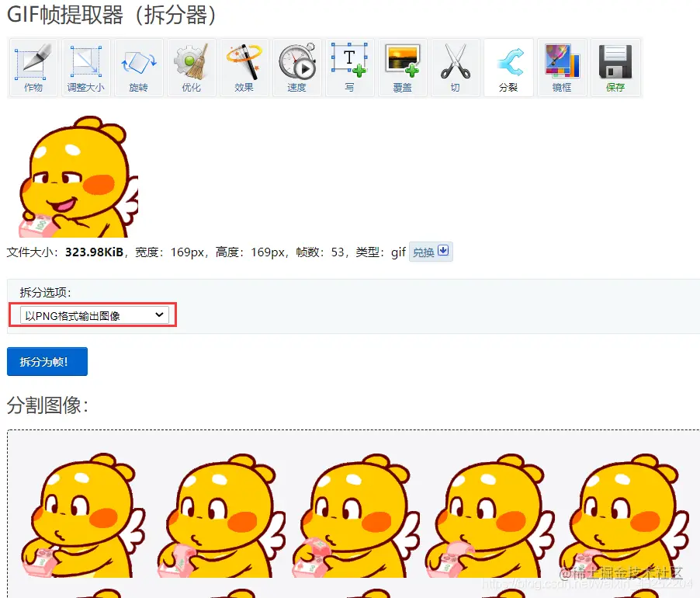
Task: Open the split (分裂) tool
Action: [x=508, y=68]
